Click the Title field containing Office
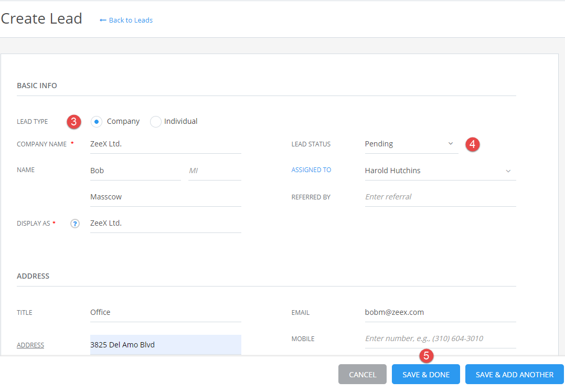The image size is (565, 392). (166, 312)
